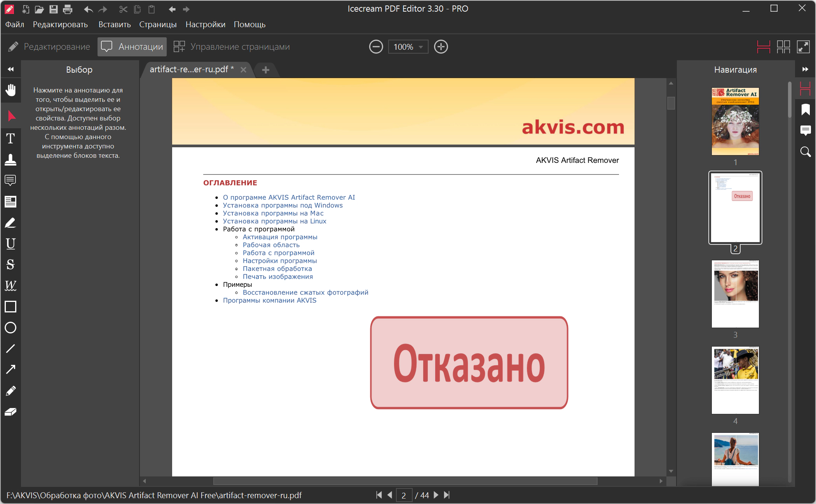Select the Arrow drawing tool
Screen dimensions: 816x504
(x=10, y=369)
